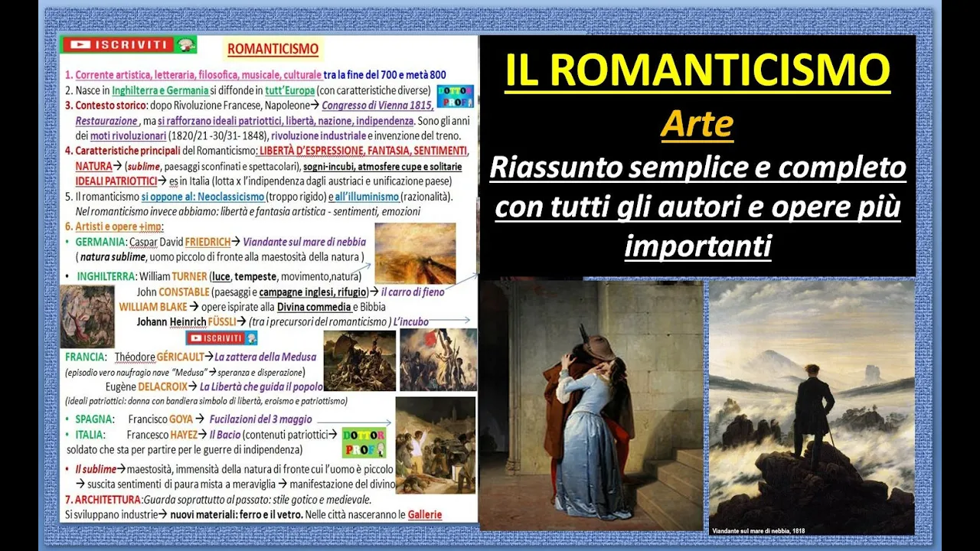Click the green INGHILTERRA label
Viewport: 980px width, 551px height.
point(106,276)
